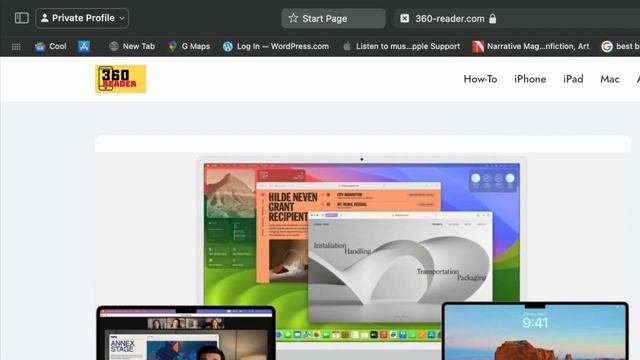640x360 pixels.
Task: Open Narrative Mag...nfiction, Art bookmark
Action: pyautogui.click(x=531, y=47)
